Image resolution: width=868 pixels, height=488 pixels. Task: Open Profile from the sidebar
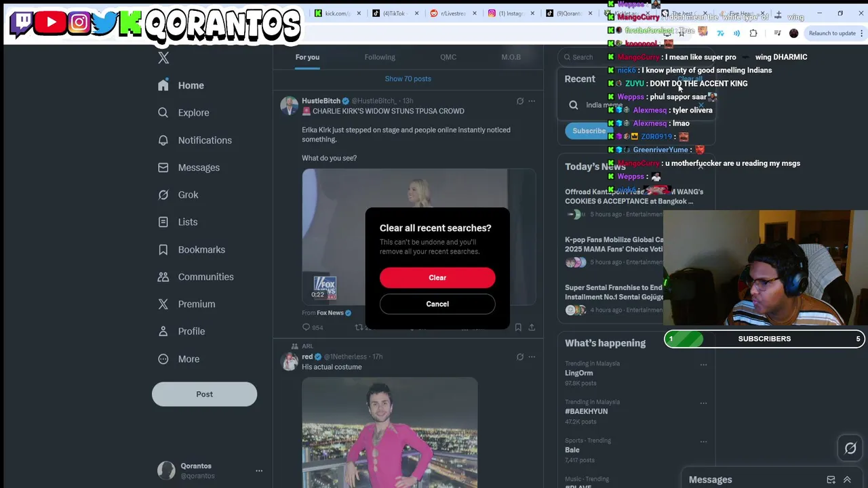[181, 331]
